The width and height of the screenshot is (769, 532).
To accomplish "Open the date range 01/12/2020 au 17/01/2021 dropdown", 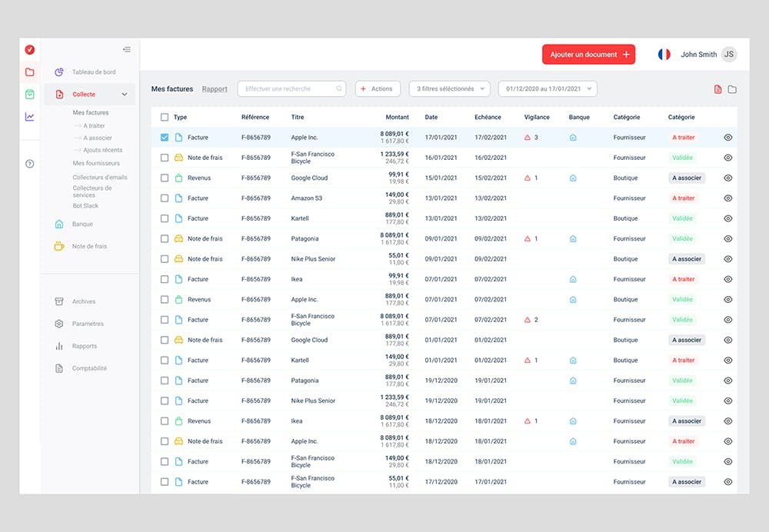I will 548,88.
